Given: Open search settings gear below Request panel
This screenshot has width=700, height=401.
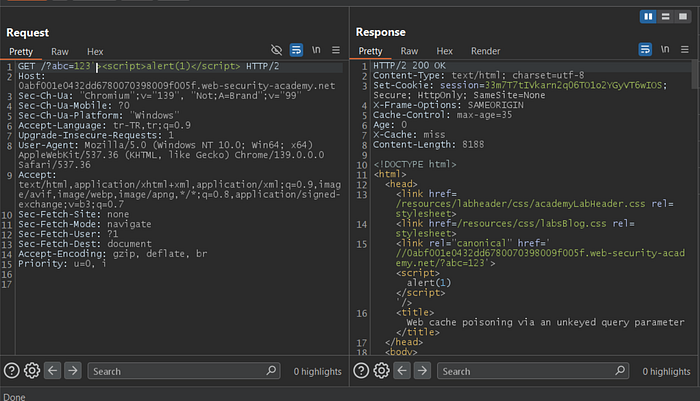Looking at the screenshot, I should point(32,371).
